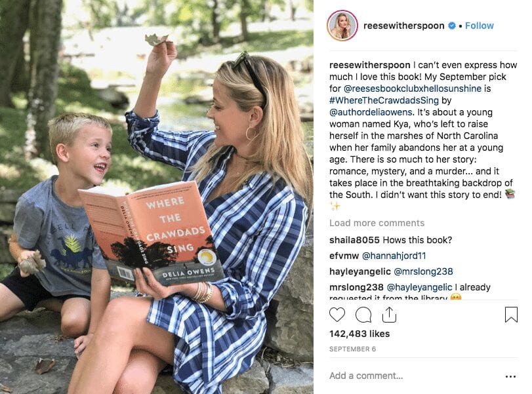532x394 pixels.
Task: Open commenter shaila8055's profile
Action: pos(354,240)
